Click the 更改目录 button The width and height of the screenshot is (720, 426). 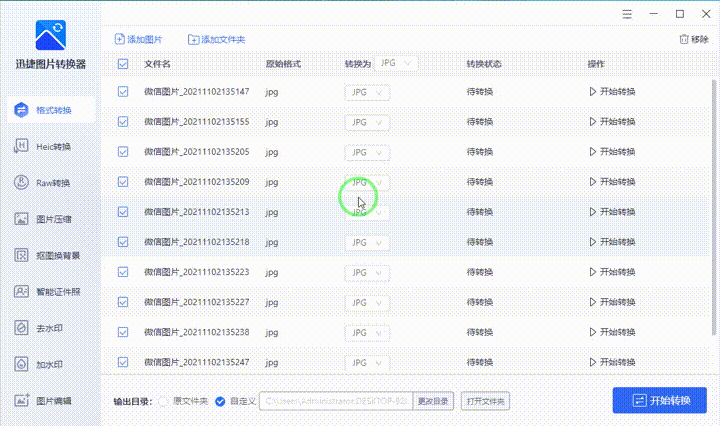point(433,401)
